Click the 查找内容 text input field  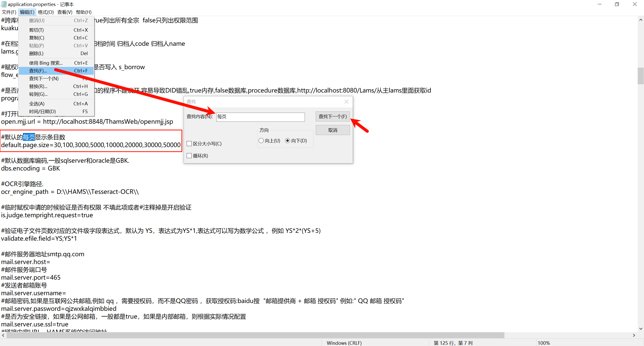pos(260,117)
